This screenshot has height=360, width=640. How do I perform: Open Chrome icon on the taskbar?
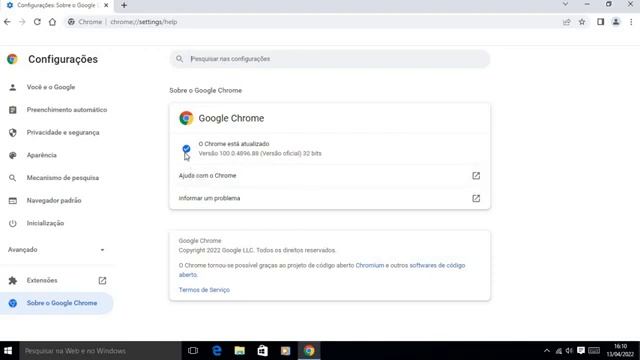[309, 351]
